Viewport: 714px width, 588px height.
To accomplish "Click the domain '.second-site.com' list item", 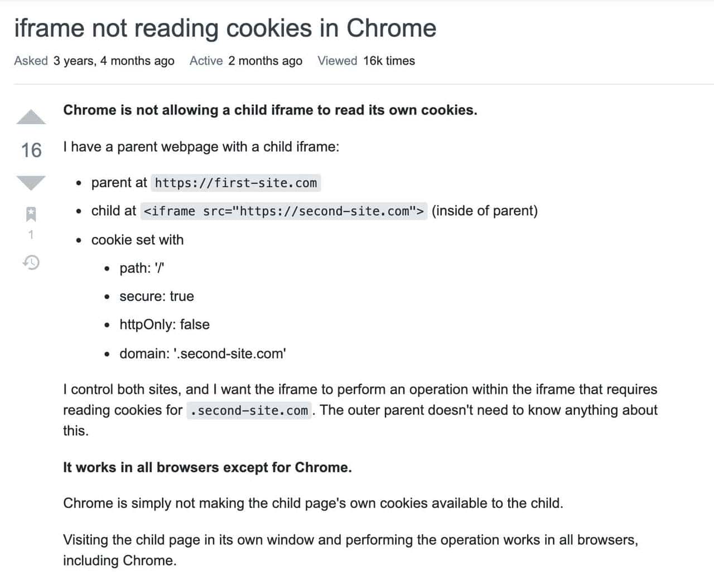I will click(202, 353).
